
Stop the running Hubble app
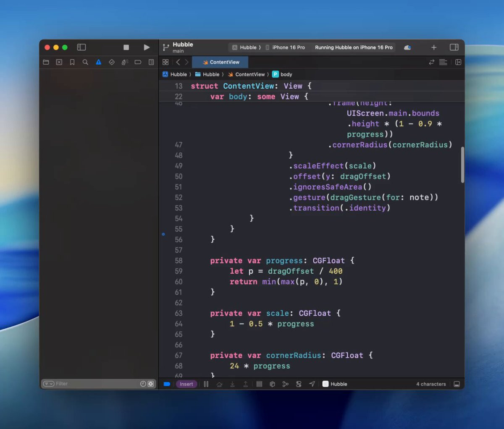click(x=126, y=47)
